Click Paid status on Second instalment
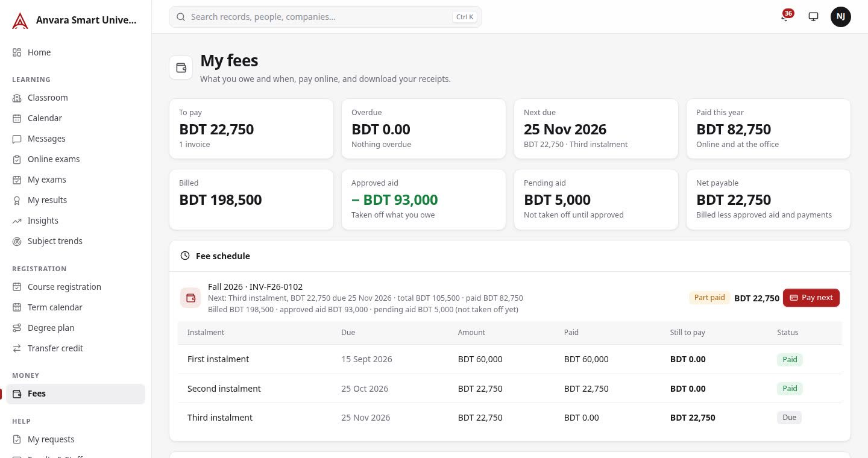Screen dimensions: 868x458 [x=790, y=389]
